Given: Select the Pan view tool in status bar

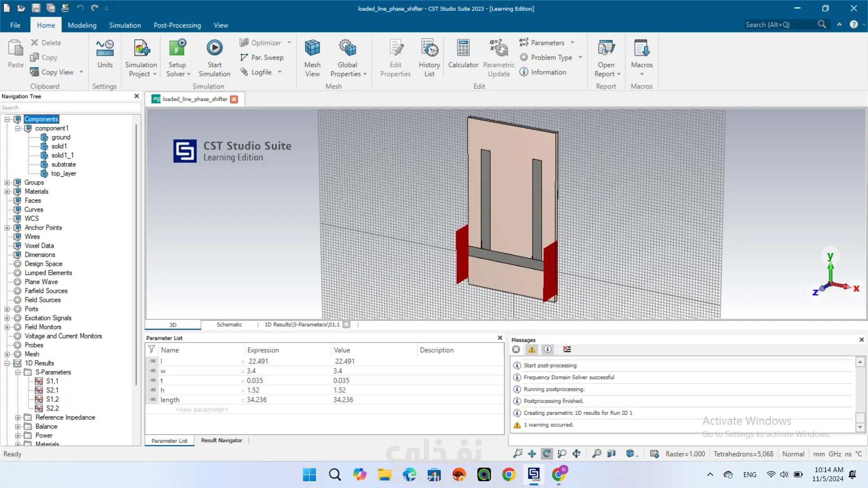Looking at the screenshot, I should coord(532,454).
